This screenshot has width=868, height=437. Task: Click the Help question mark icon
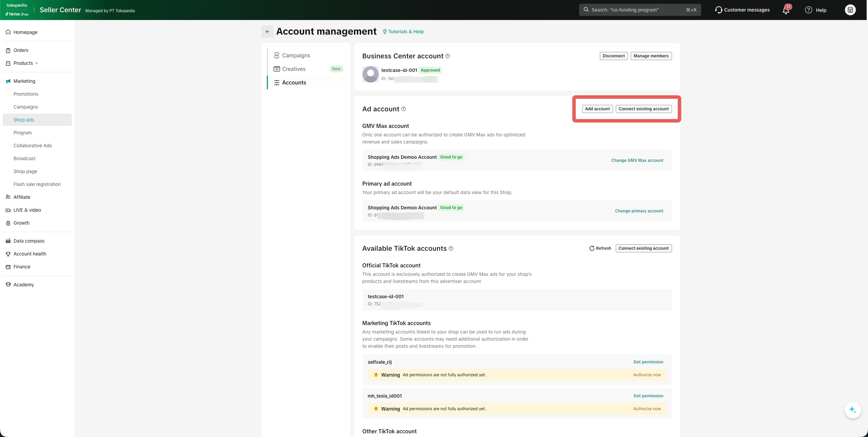(809, 10)
